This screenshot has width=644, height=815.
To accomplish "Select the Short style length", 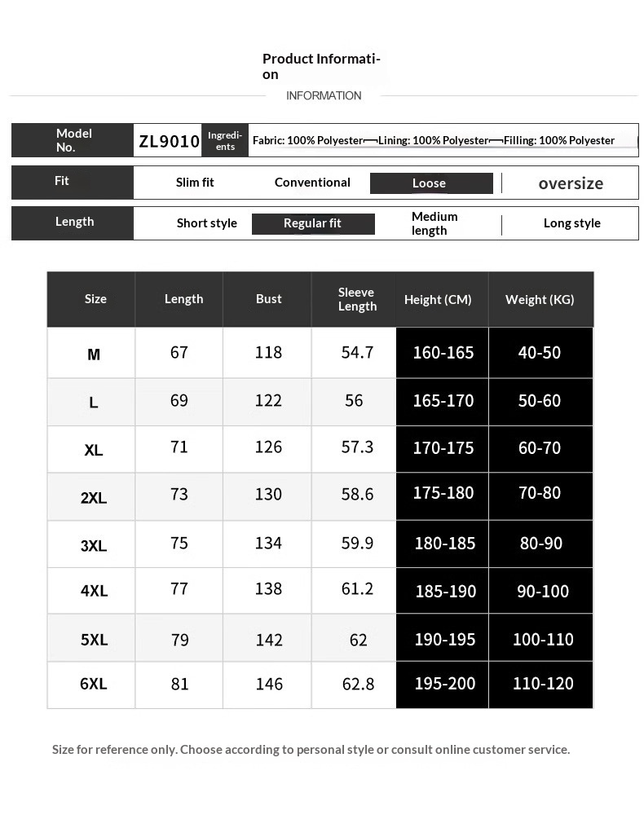I will coord(206,223).
